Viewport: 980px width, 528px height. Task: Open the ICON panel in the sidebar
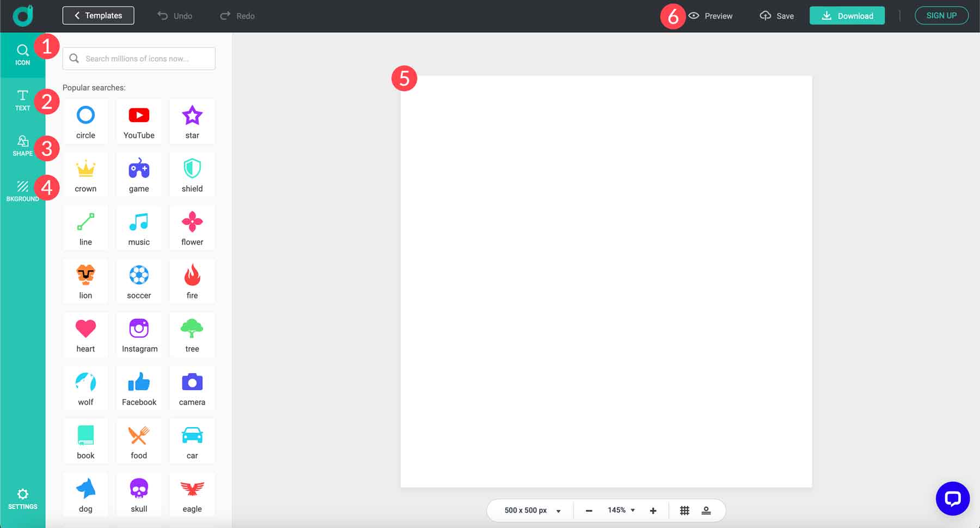(x=22, y=54)
